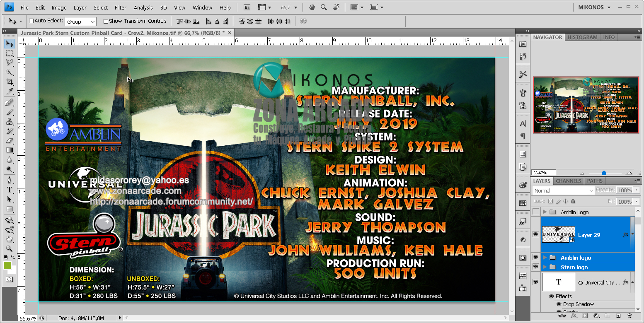Open the Auto-Select Group dropdown
The width and height of the screenshot is (644, 323).
click(x=81, y=22)
